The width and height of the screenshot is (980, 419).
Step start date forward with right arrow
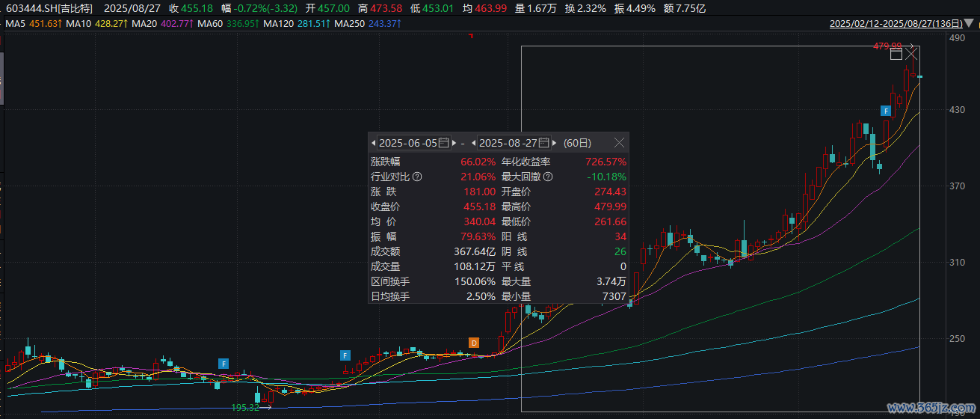pos(454,142)
